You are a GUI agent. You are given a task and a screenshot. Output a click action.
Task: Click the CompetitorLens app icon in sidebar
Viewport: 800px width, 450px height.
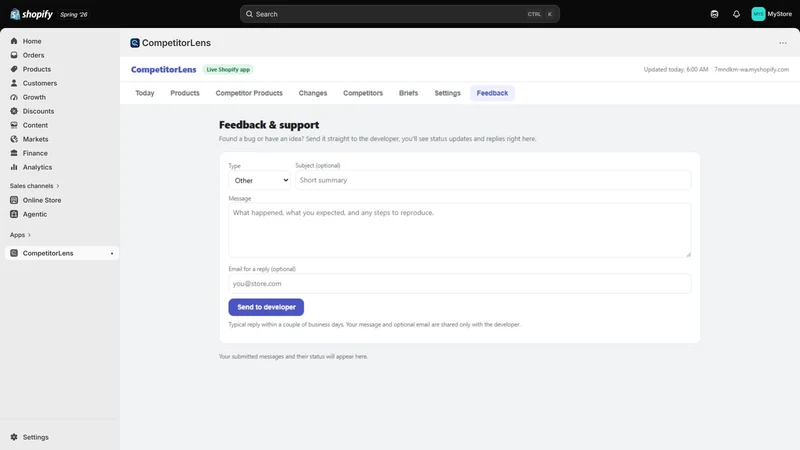[x=14, y=253]
